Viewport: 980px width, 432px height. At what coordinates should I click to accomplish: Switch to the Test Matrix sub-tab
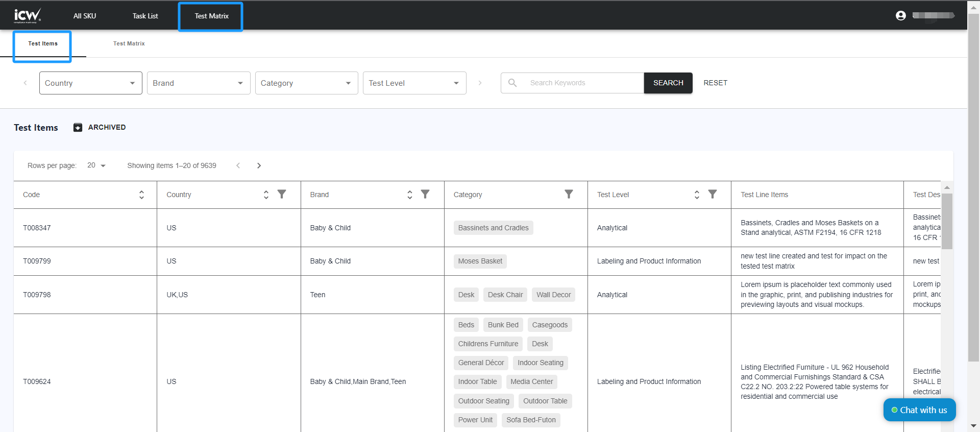tap(129, 44)
